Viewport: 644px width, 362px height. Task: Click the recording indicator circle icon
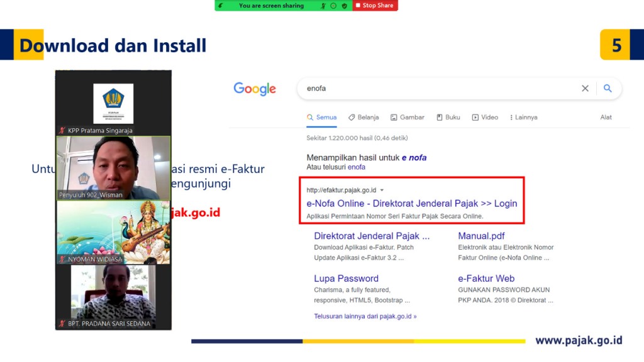333,6
